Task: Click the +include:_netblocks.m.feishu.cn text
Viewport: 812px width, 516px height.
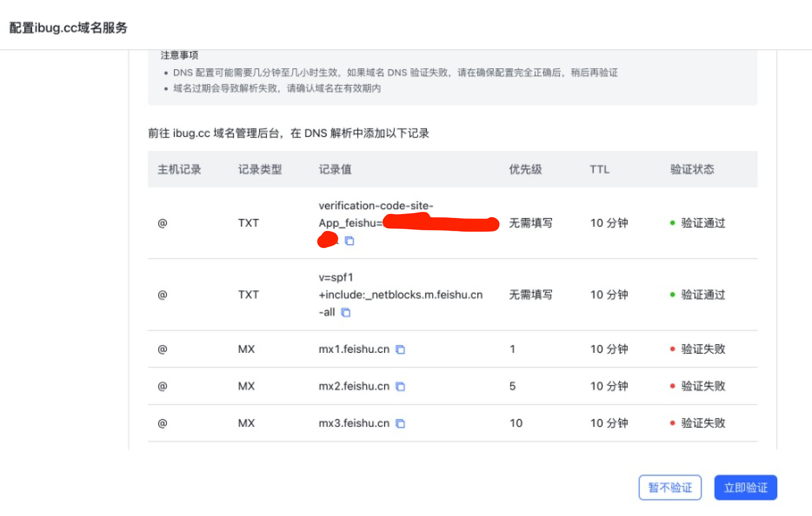Action: (x=400, y=295)
